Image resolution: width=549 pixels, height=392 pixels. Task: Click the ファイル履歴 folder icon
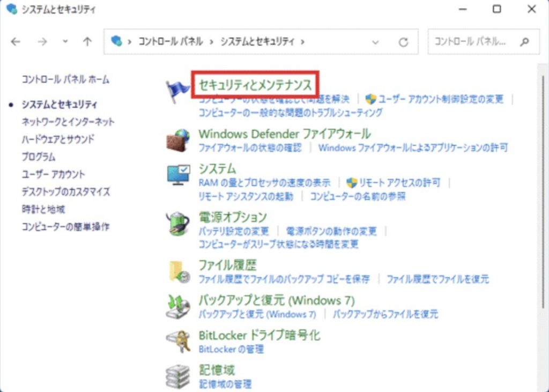[179, 271]
